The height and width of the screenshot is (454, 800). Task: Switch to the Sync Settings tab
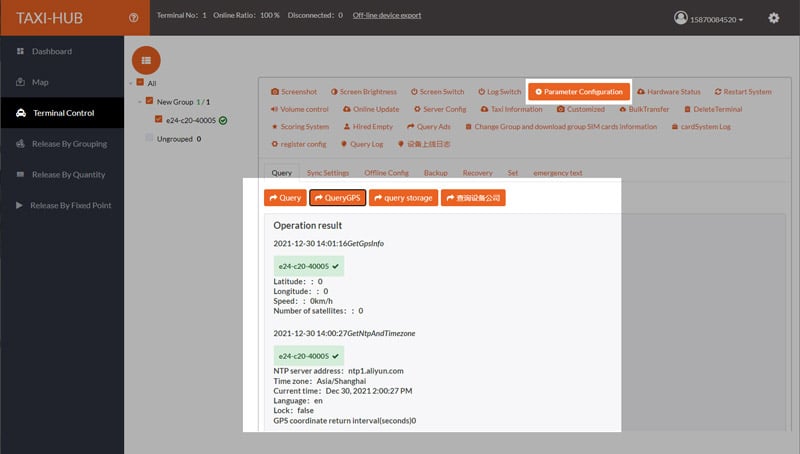[328, 173]
